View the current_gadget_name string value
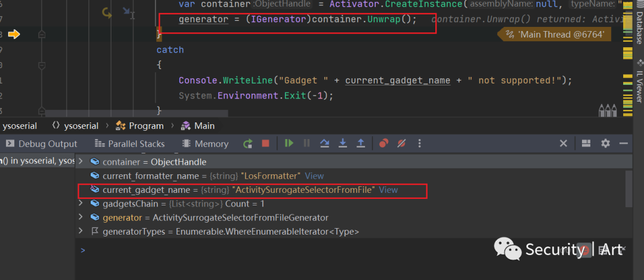The height and width of the screenshot is (280, 644). pos(388,190)
